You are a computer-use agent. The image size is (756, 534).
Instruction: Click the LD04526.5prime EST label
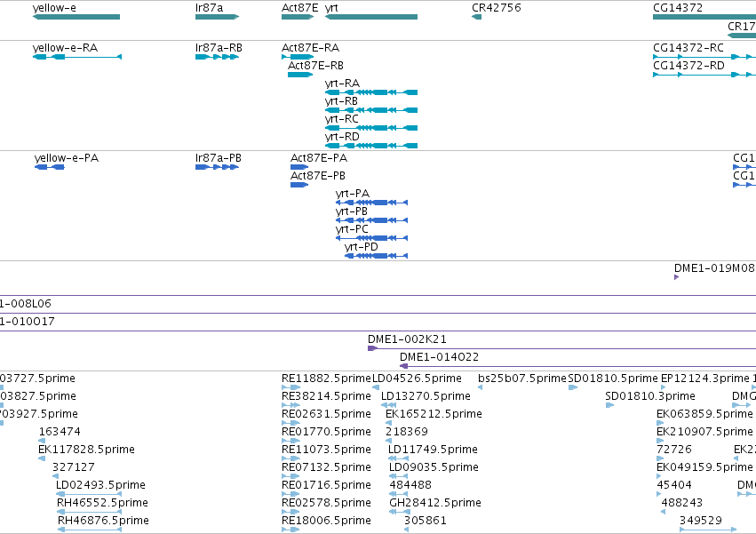click(x=417, y=379)
